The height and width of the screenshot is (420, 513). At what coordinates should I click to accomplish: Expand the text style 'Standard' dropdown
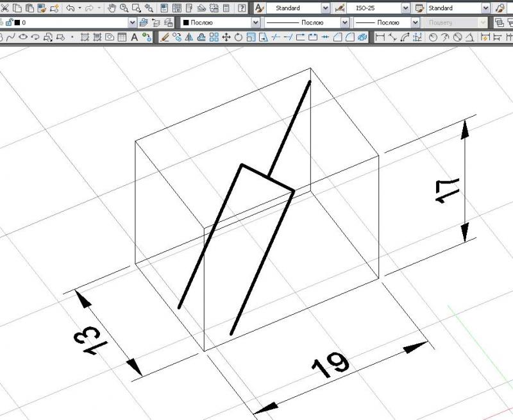(x=325, y=8)
